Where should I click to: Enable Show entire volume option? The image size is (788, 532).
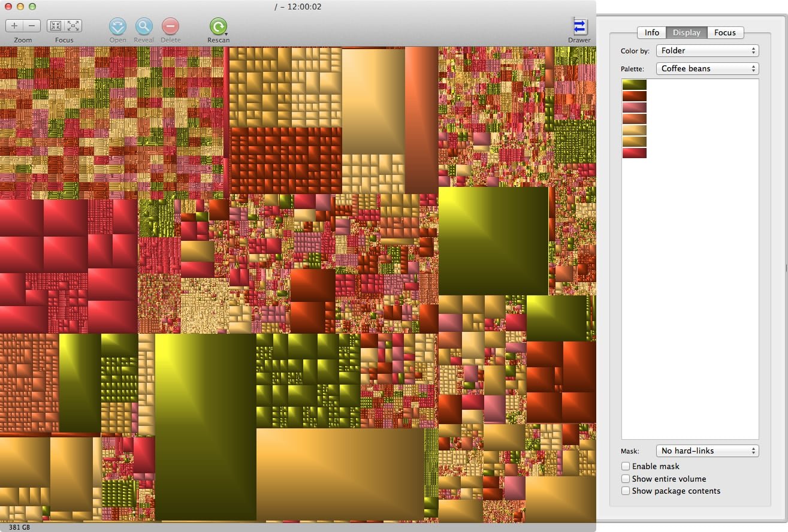(x=626, y=479)
